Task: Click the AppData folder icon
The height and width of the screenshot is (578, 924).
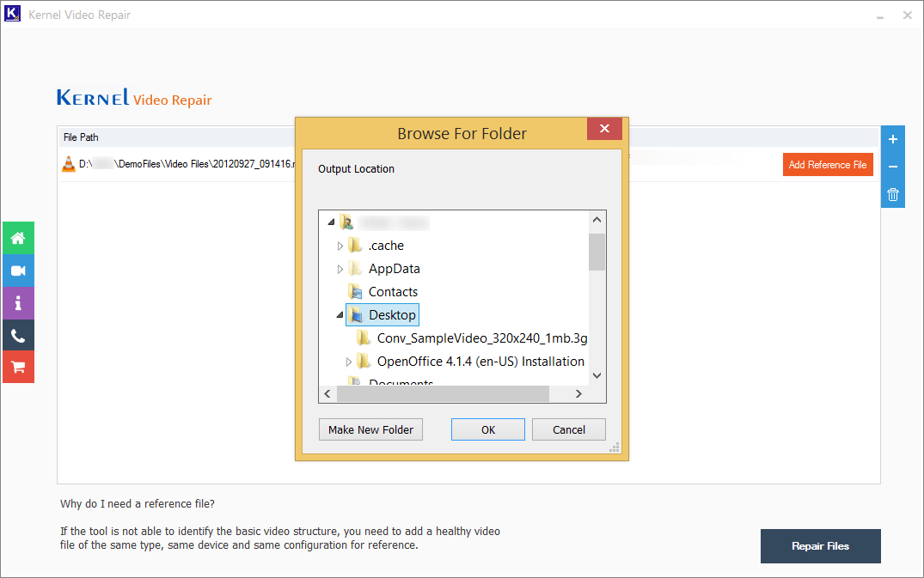Action: 355,269
